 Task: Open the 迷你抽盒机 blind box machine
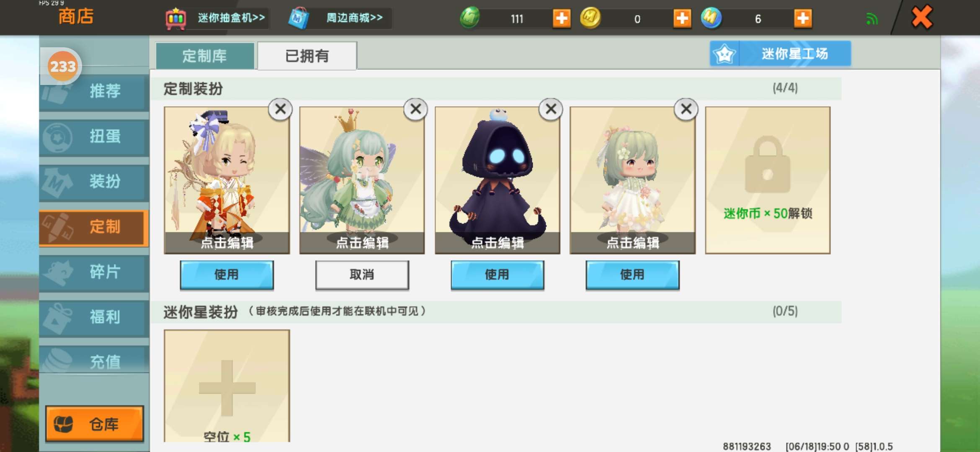pos(217,18)
